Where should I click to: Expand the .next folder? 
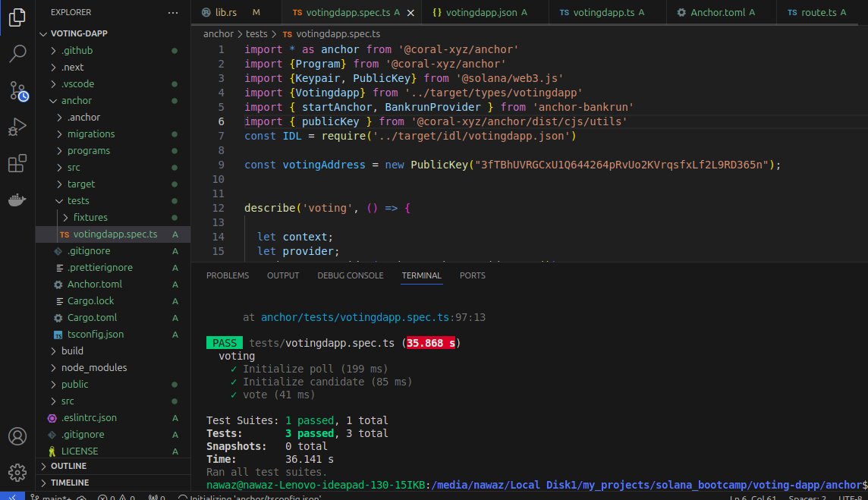(x=53, y=67)
